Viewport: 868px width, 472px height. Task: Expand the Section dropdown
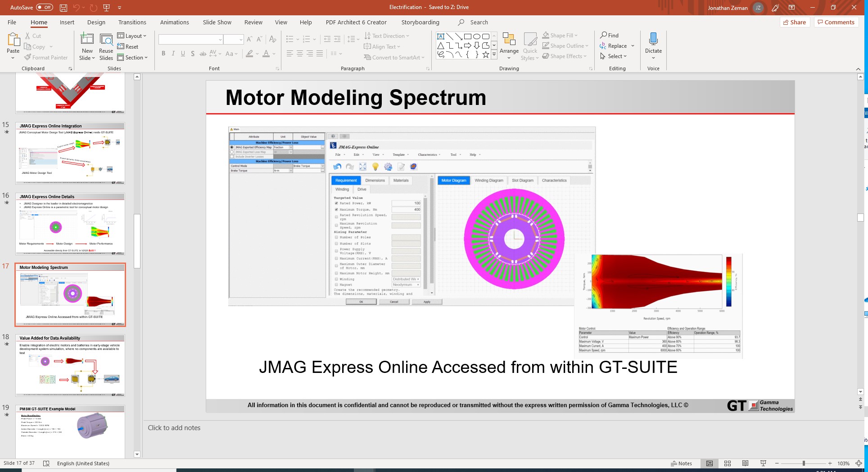tap(133, 58)
